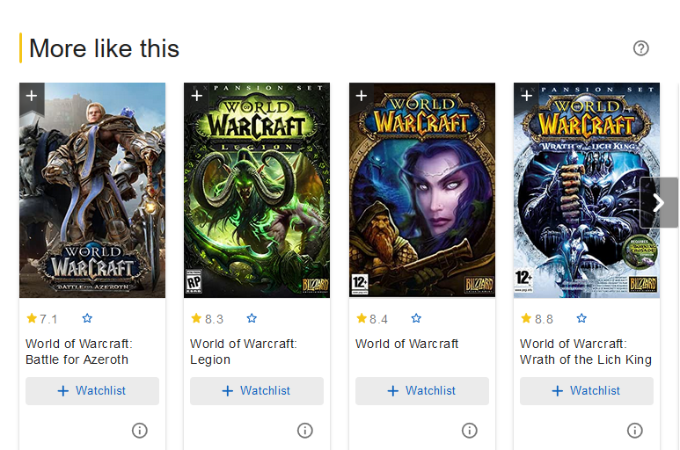Open Wrath of the Lich King title link
Image resolution: width=680 pixels, height=450 pixels.
(585, 351)
